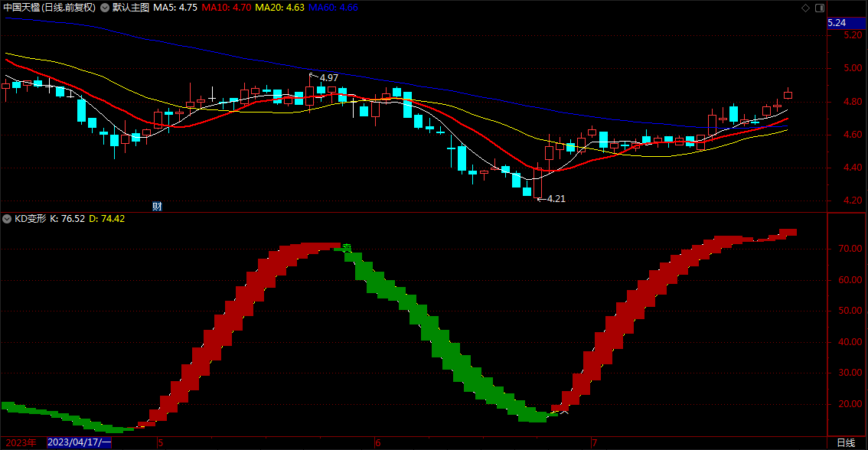
Task: Click the 财 financial marker icon
Action: pyautogui.click(x=157, y=207)
